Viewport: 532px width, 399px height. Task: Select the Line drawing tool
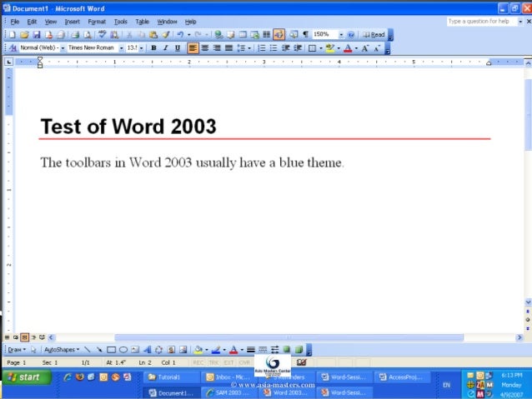click(88, 350)
